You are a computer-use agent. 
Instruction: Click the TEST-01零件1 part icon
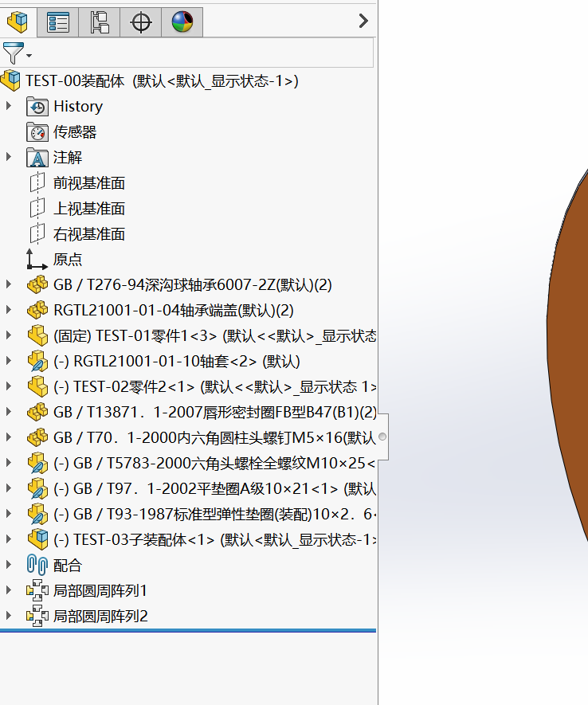coord(37,336)
